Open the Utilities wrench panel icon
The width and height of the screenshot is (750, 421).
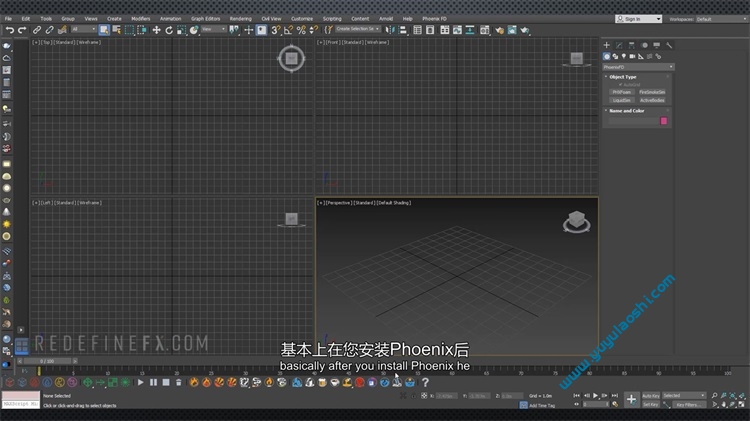pyautogui.click(x=669, y=45)
